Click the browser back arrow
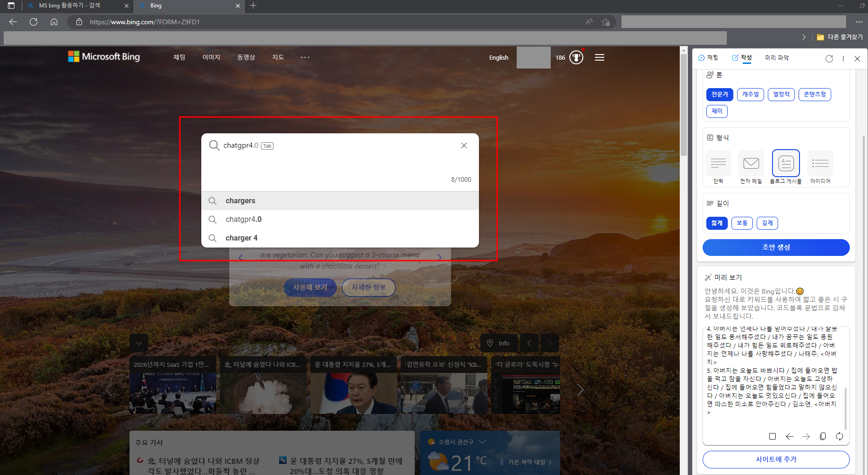Screen dimensions: 868x475 tap(13, 22)
